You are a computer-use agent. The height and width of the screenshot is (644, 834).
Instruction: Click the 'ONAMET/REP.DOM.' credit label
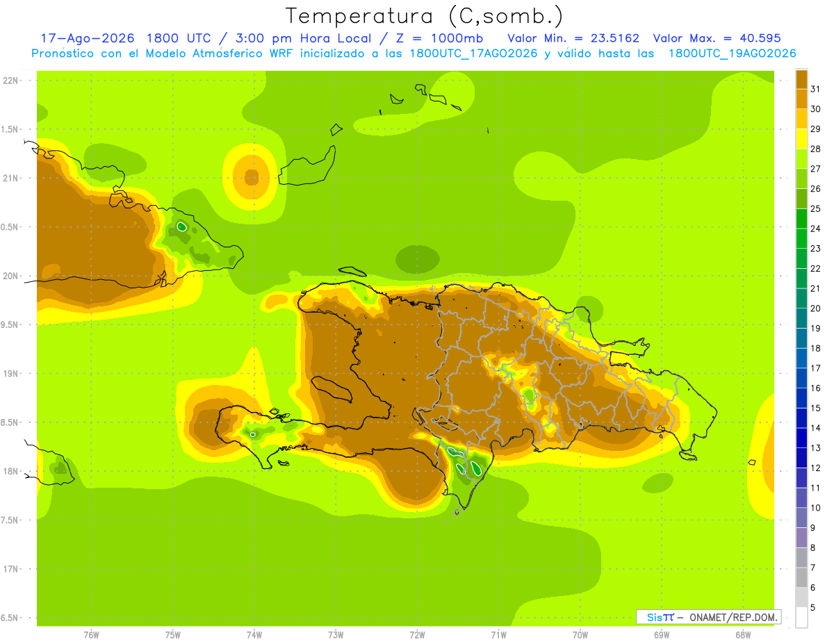coord(733,617)
